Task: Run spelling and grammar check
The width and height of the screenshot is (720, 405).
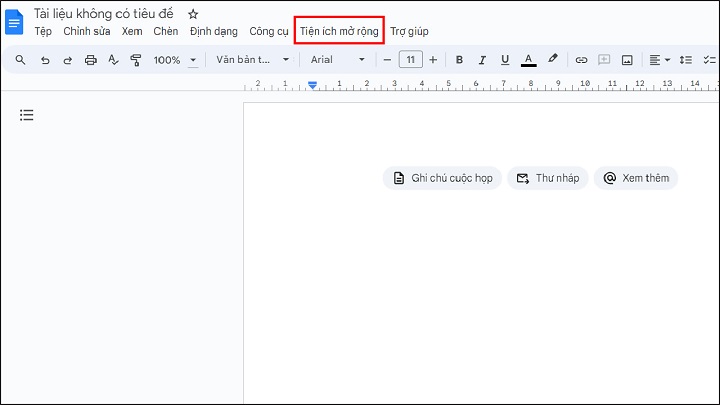Action: (113, 60)
